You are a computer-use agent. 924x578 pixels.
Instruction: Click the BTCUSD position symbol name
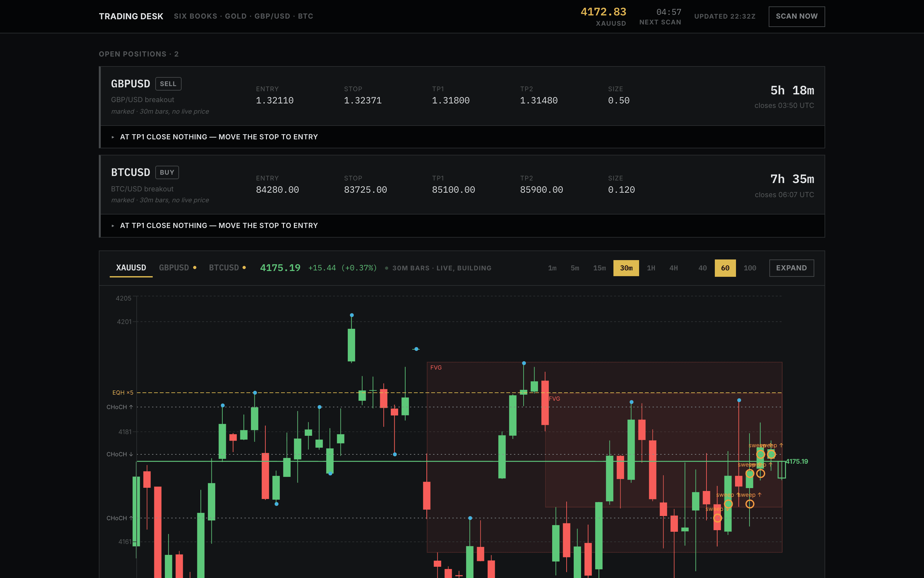(131, 172)
